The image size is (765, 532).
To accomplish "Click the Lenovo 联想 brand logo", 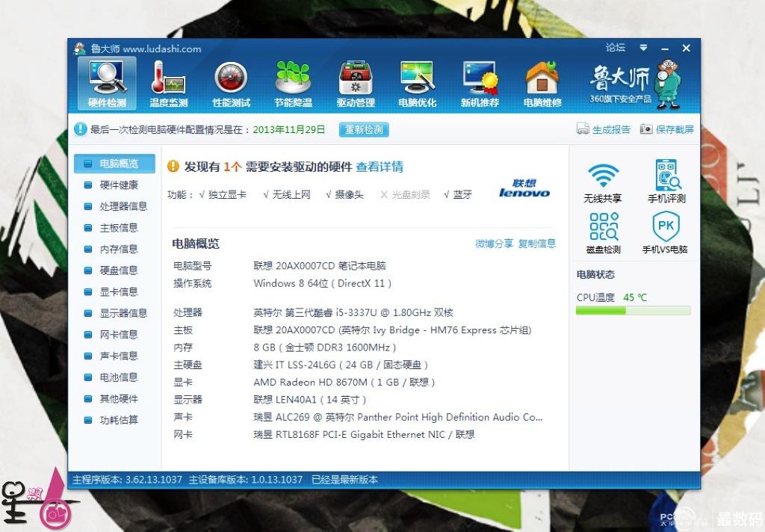I will [x=524, y=188].
